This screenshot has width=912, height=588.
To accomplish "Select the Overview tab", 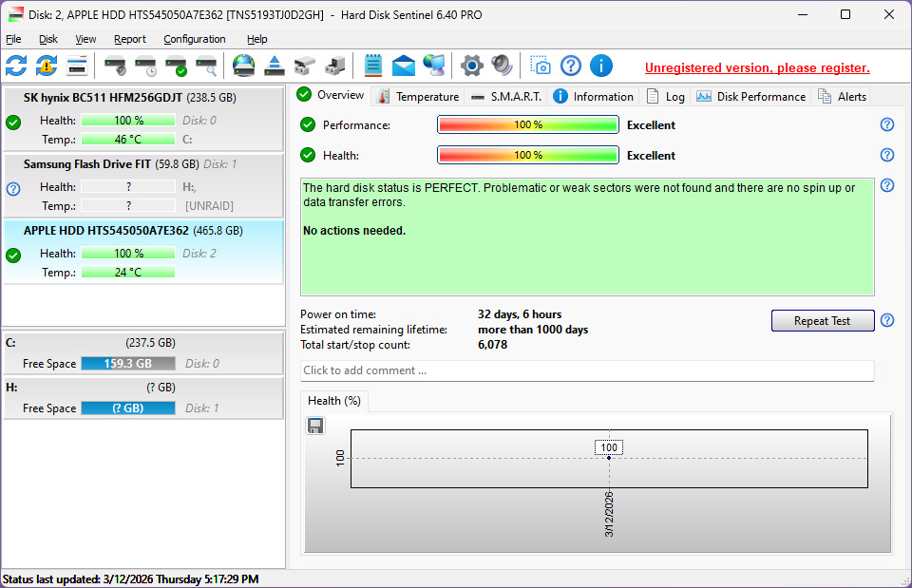I will 331,95.
